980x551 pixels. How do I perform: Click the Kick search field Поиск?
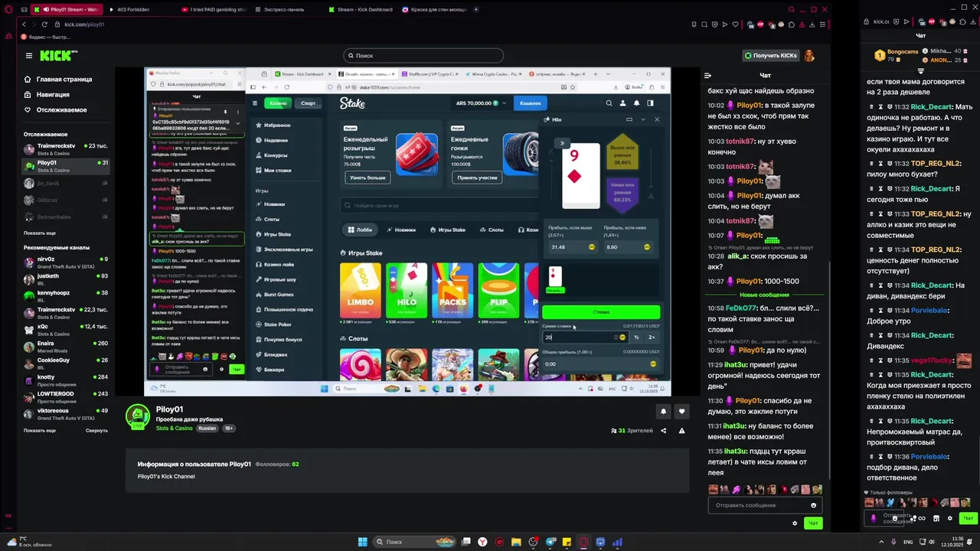point(423,55)
